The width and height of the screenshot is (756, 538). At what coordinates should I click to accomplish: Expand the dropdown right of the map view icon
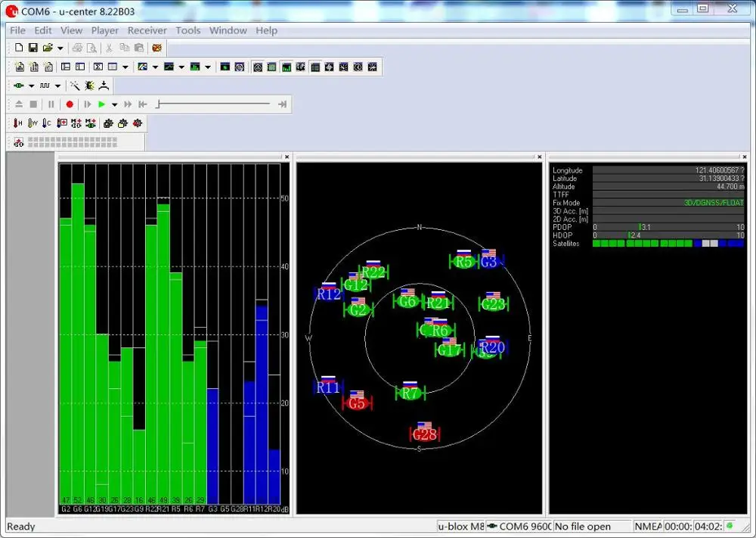click(x=155, y=67)
